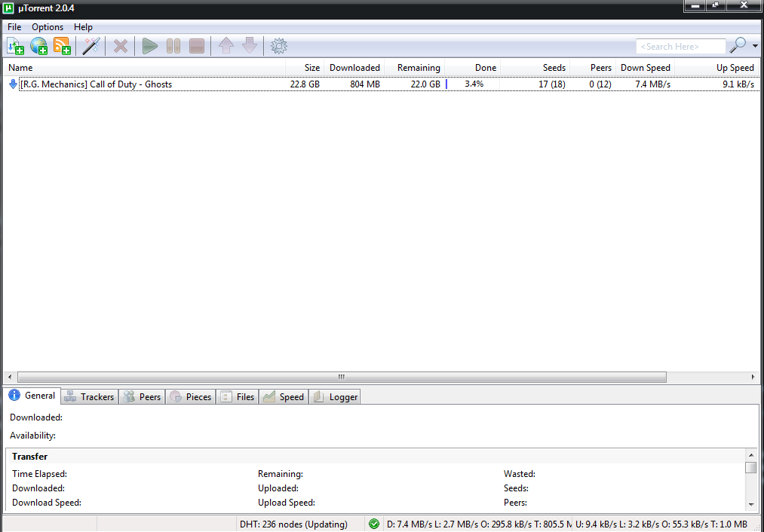Click the µTorrent title bar logo icon
764x532 pixels.
pos(8,8)
